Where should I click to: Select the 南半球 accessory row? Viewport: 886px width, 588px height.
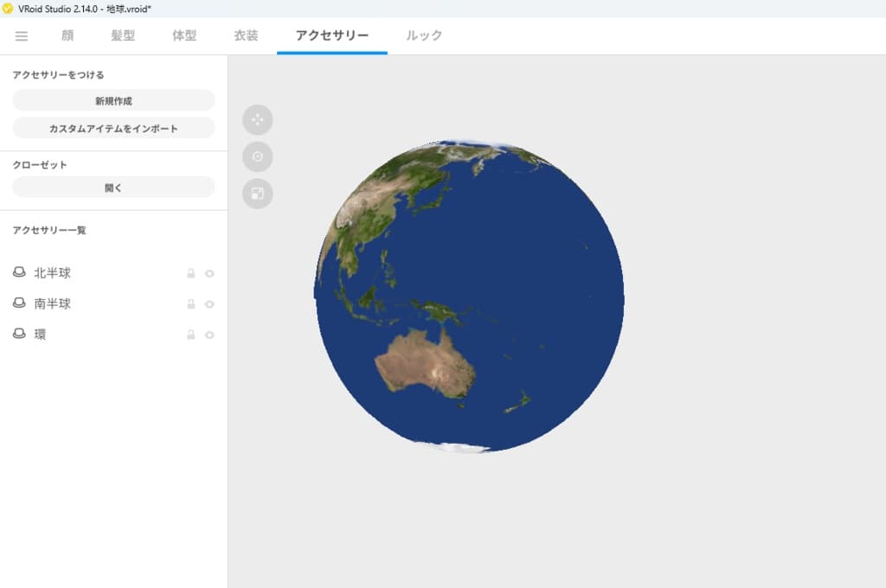point(113,304)
